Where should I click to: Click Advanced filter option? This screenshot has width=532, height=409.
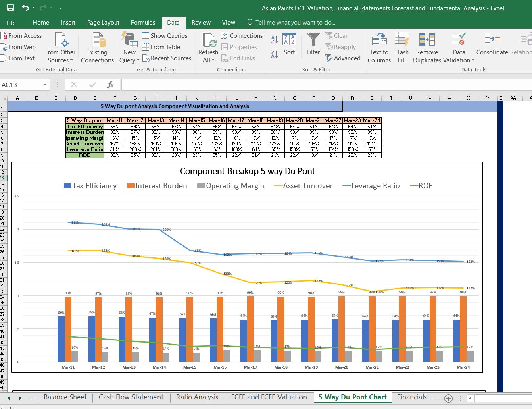tap(343, 58)
